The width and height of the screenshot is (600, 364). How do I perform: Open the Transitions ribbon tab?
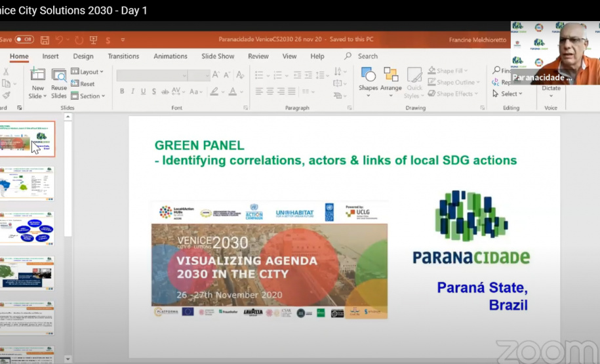click(123, 56)
